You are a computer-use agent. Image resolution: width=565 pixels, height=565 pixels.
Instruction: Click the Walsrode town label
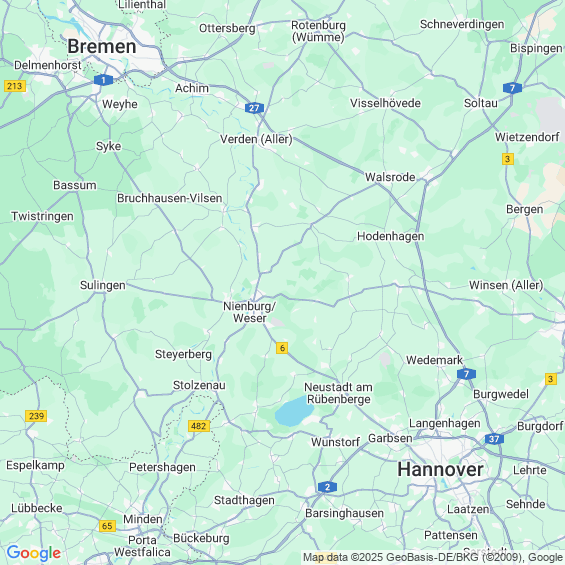pyautogui.click(x=390, y=177)
